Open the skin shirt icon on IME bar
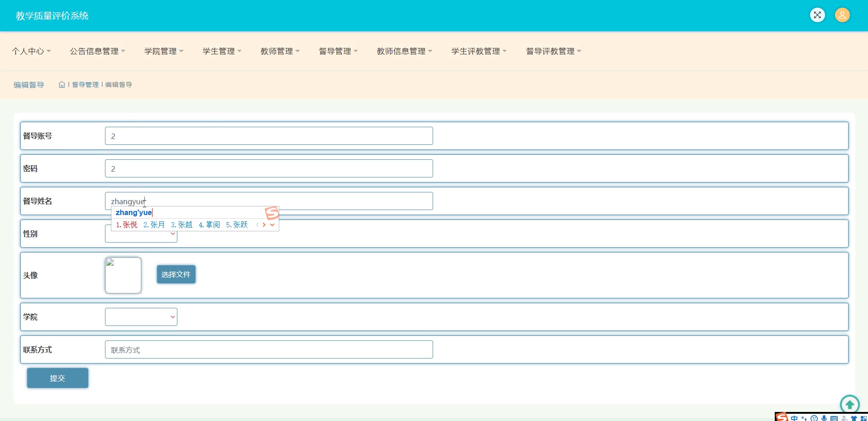The height and width of the screenshot is (421, 868). [x=854, y=419]
